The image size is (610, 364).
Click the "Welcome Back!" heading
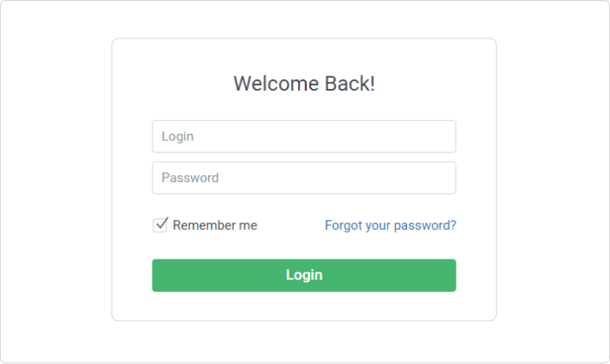304,84
